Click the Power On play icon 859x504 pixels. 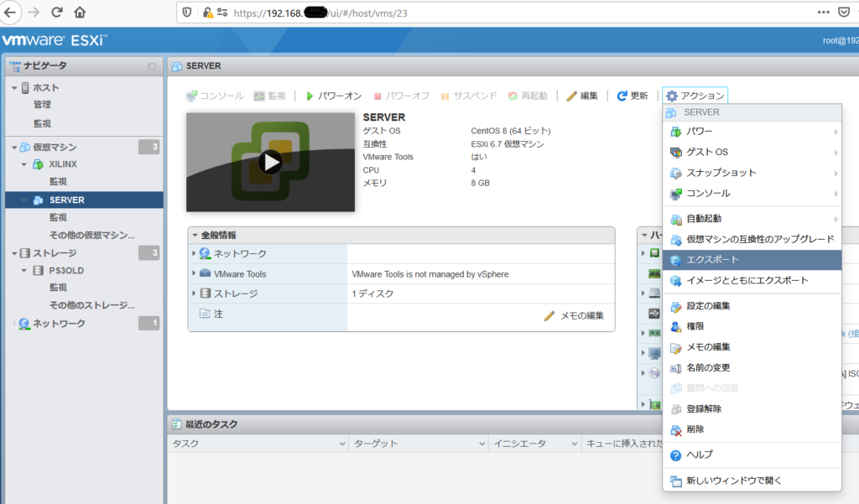[x=310, y=96]
